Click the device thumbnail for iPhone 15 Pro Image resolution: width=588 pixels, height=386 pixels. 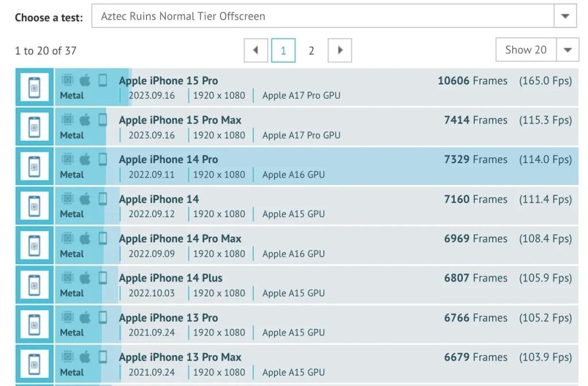[33, 87]
